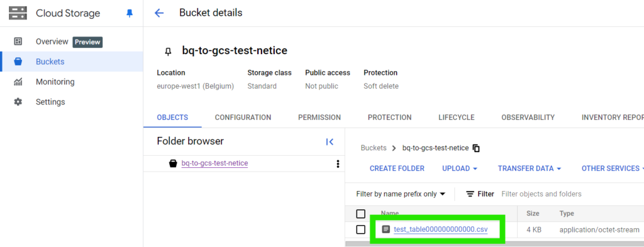This screenshot has height=247, width=644.
Task: Open the Lifecycle tab
Action: pyautogui.click(x=457, y=118)
